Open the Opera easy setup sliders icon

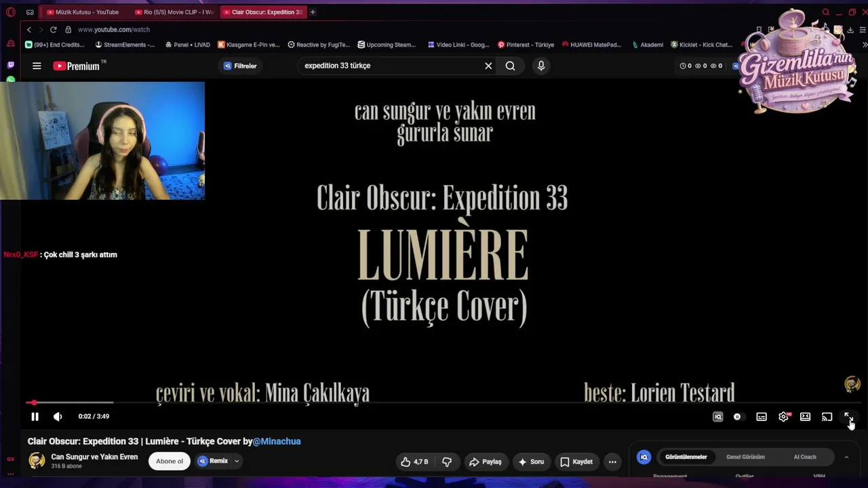point(863,30)
